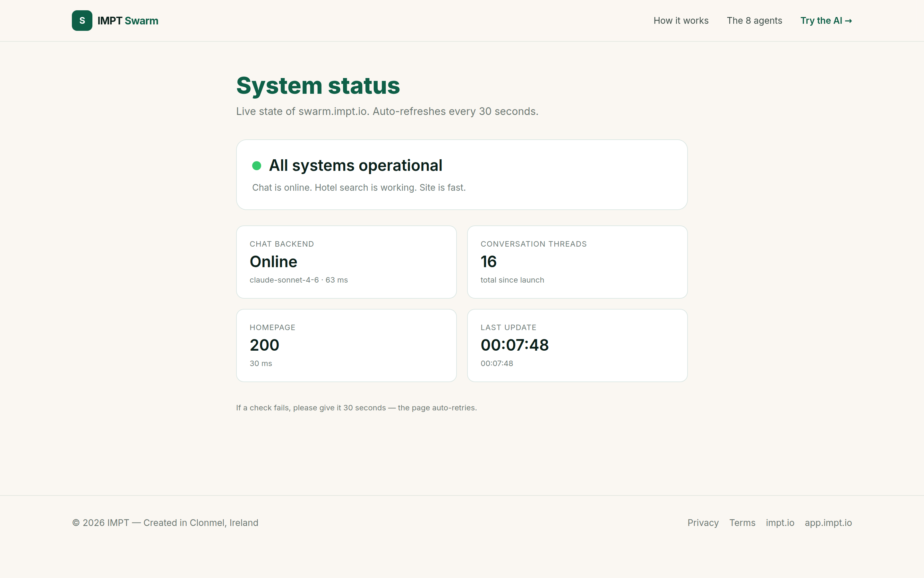Click the 2026 IMPT copyright text

pyautogui.click(x=165, y=522)
